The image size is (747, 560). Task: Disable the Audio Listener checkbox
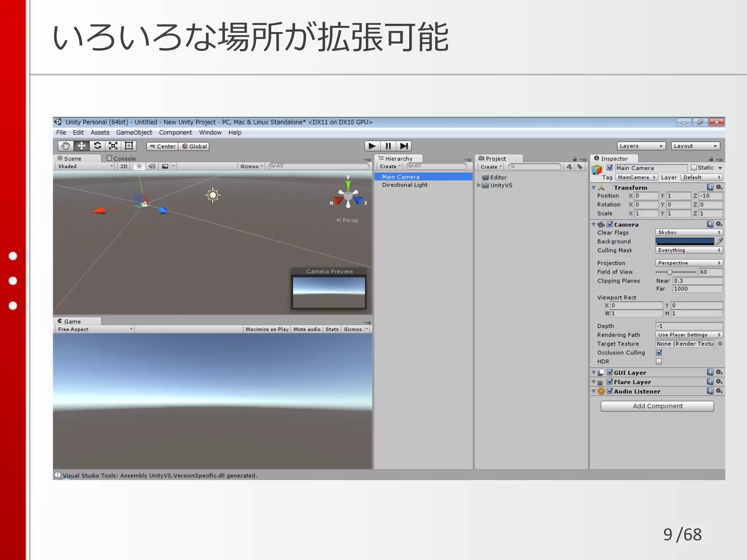[x=610, y=391]
